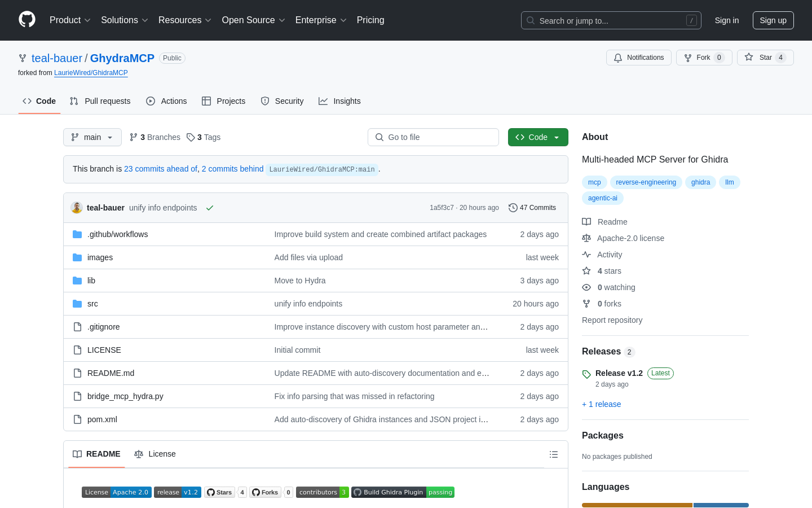
Task: Click the Release v1.2 tag icon
Action: tap(586, 374)
